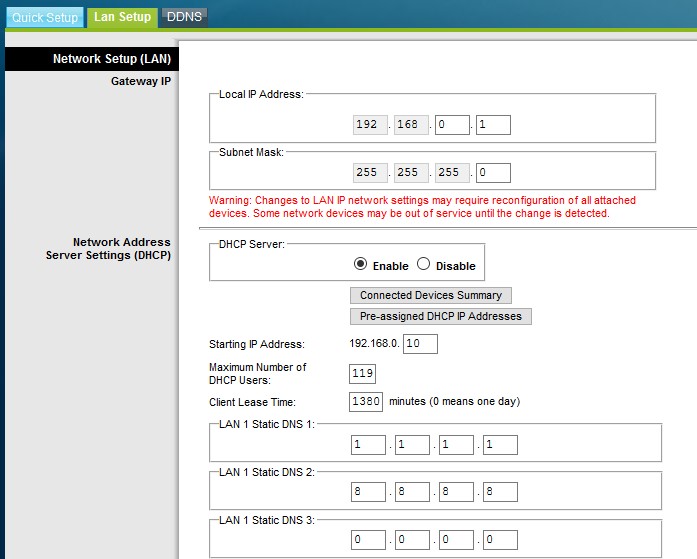Click Static DNS 2 third octet field

point(456,492)
